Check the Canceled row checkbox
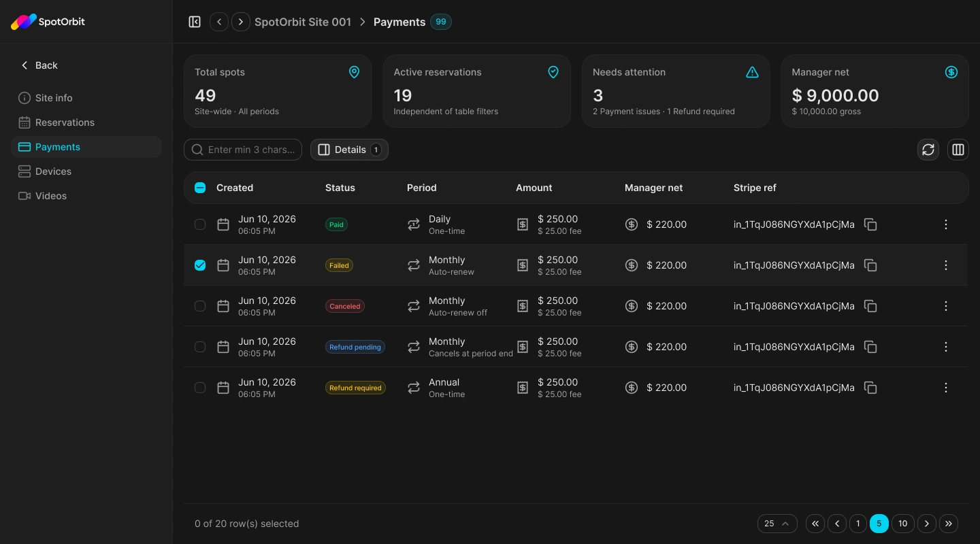 [x=200, y=306]
